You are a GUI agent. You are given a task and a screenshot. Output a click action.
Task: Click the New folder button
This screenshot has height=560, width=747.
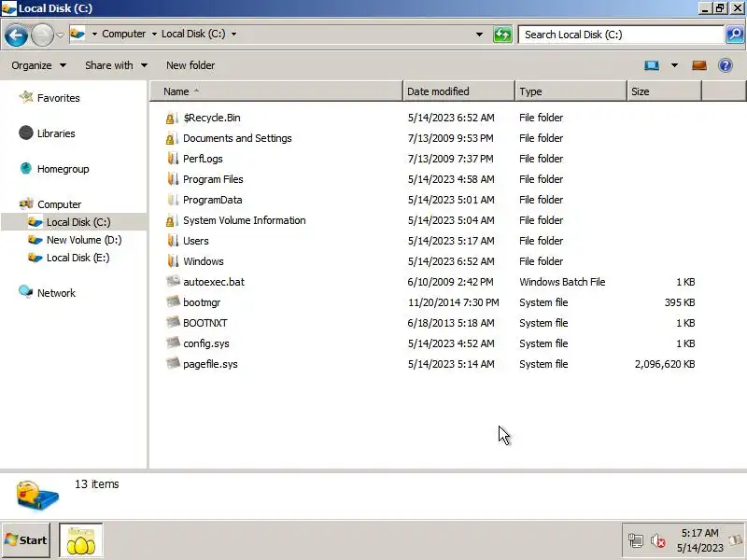click(x=190, y=65)
